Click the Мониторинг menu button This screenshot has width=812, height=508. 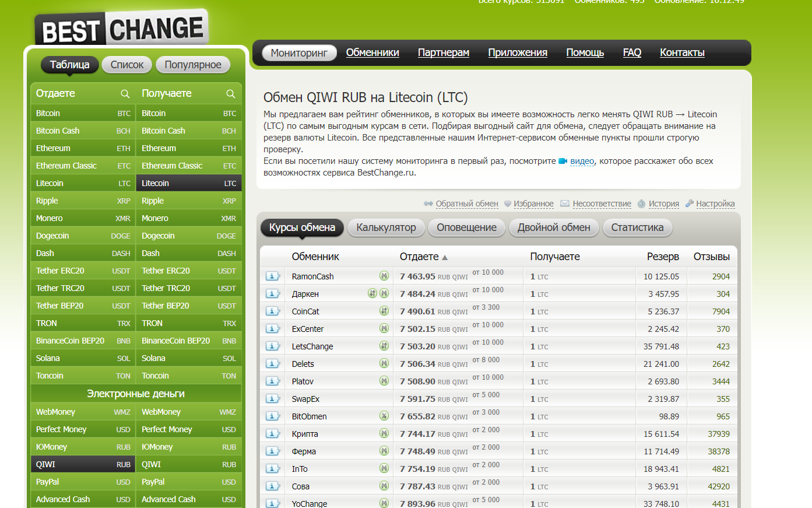pos(299,53)
